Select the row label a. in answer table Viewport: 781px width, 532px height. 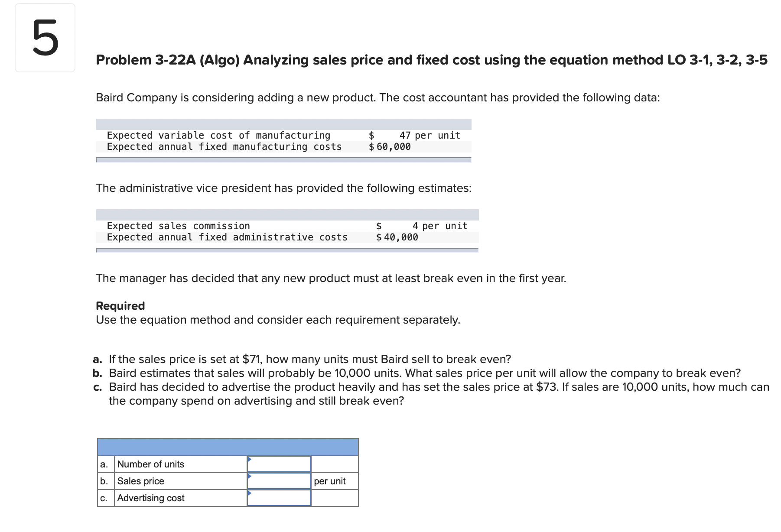click(x=104, y=464)
